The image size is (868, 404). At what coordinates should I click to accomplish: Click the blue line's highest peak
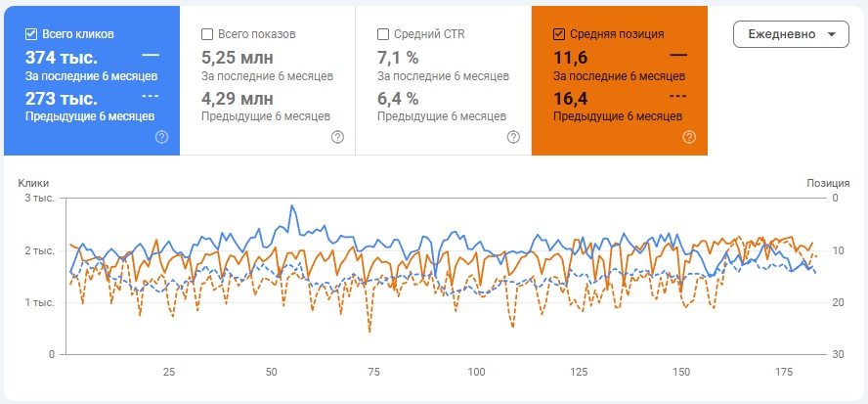[291, 206]
